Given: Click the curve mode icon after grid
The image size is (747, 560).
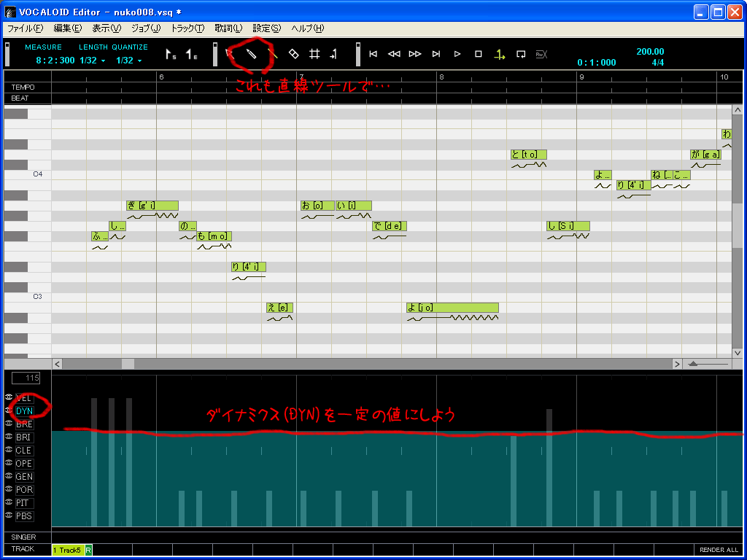Looking at the screenshot, I should 333,54.
